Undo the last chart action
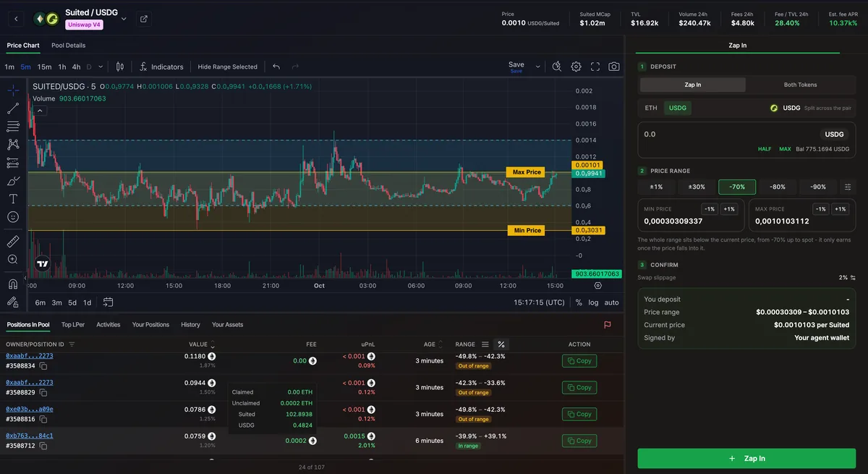Screen dimensions: 868x474 [276, 67]
